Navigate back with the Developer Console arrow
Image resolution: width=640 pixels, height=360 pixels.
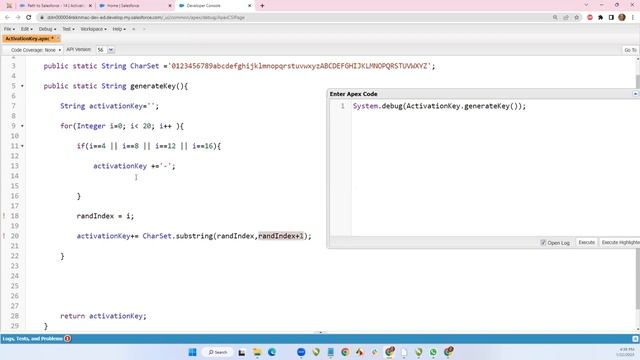(133, 29)
